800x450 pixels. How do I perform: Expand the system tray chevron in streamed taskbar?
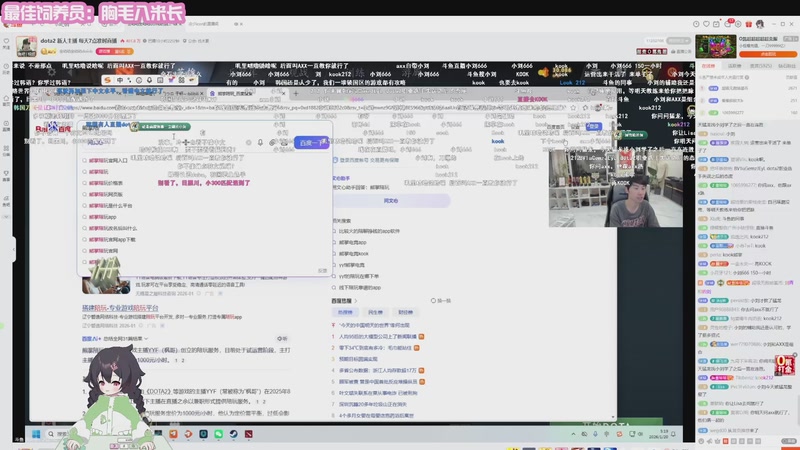click(x=573, y=434)
